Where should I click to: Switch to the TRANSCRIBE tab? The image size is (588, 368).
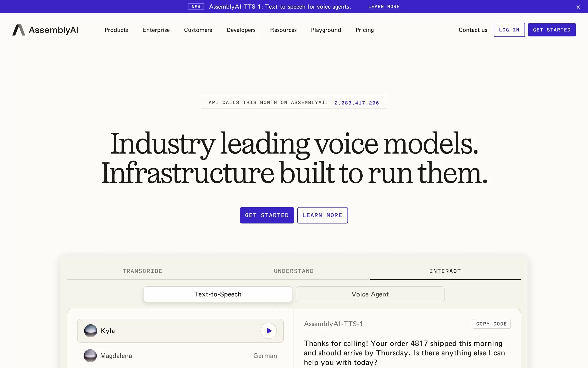[143, 271]
